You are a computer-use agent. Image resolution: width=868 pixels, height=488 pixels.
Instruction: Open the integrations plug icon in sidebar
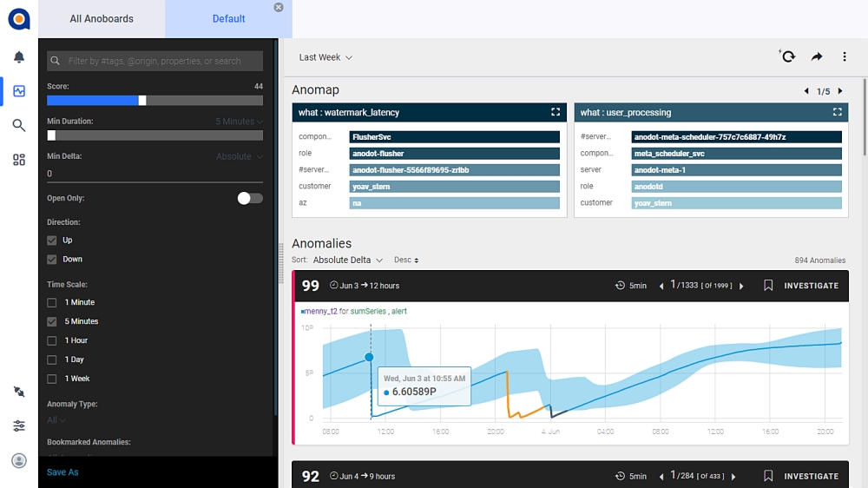click(x=19, y=392)
